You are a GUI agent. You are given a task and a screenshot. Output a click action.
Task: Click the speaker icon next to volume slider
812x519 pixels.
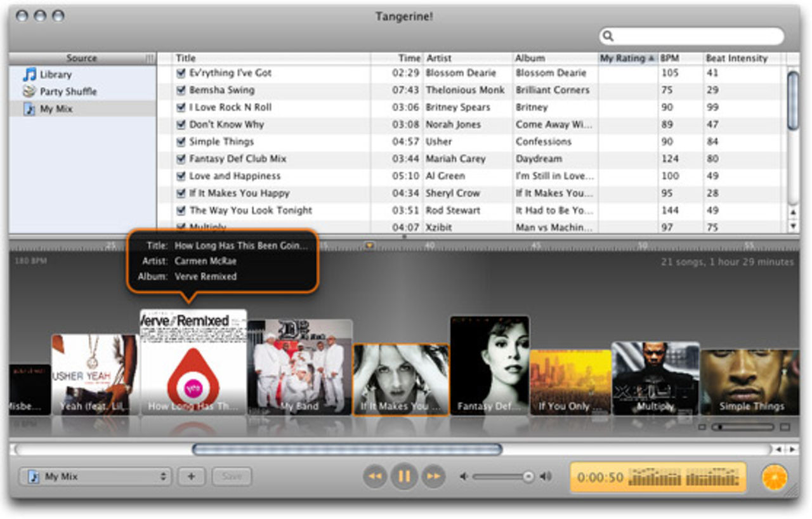pos(546,476)
